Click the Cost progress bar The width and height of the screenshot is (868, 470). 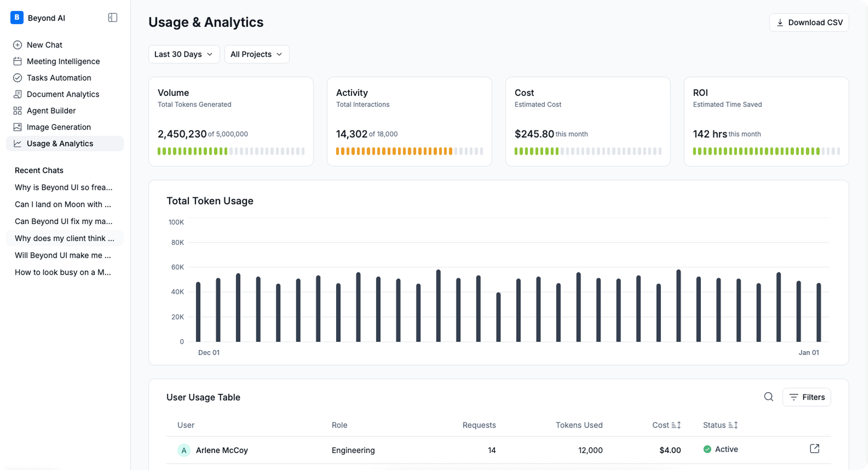(x=588, y=151)
